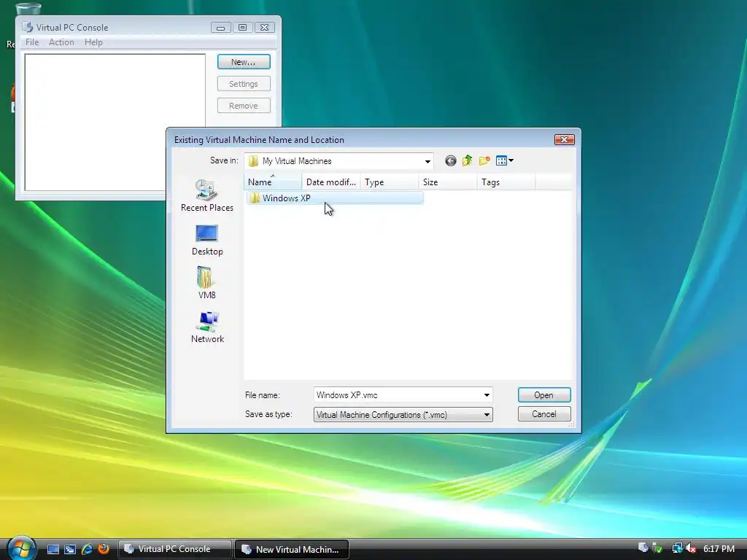Click Settings in Virtual PC Console

pos(244,84)
